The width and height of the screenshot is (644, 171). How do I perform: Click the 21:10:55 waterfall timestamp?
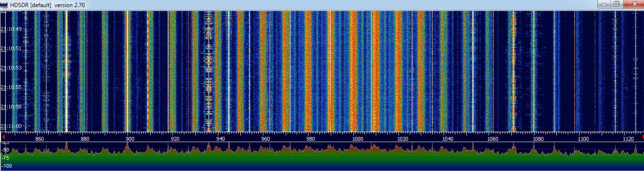[12, 87]
